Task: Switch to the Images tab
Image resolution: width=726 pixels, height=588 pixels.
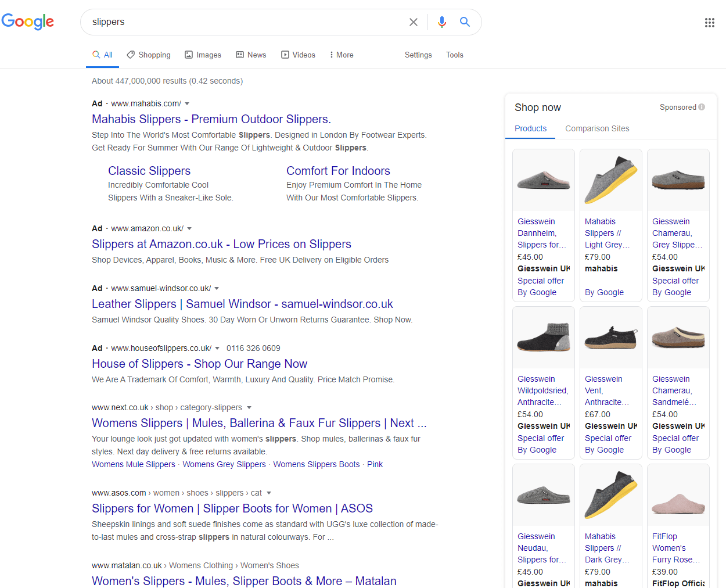Action: coord(203,55)
